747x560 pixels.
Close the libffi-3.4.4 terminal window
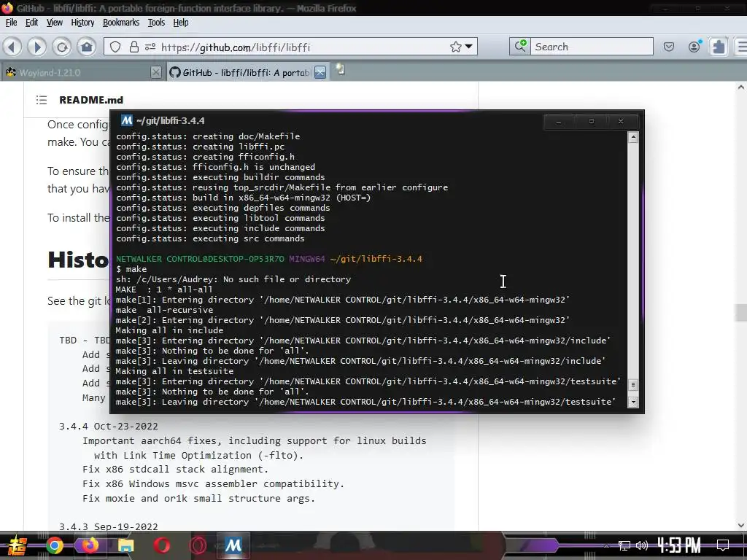[x=621, y=122]
